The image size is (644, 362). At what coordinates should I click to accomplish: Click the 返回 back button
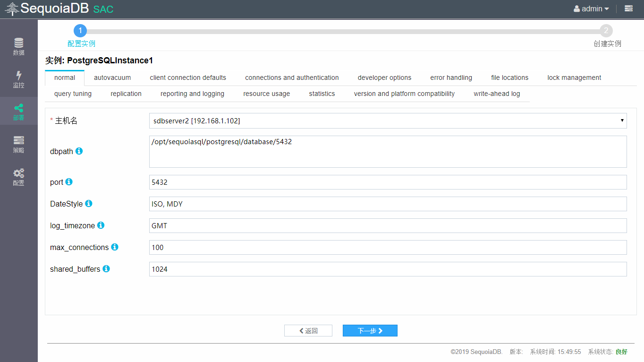(308, 330)
